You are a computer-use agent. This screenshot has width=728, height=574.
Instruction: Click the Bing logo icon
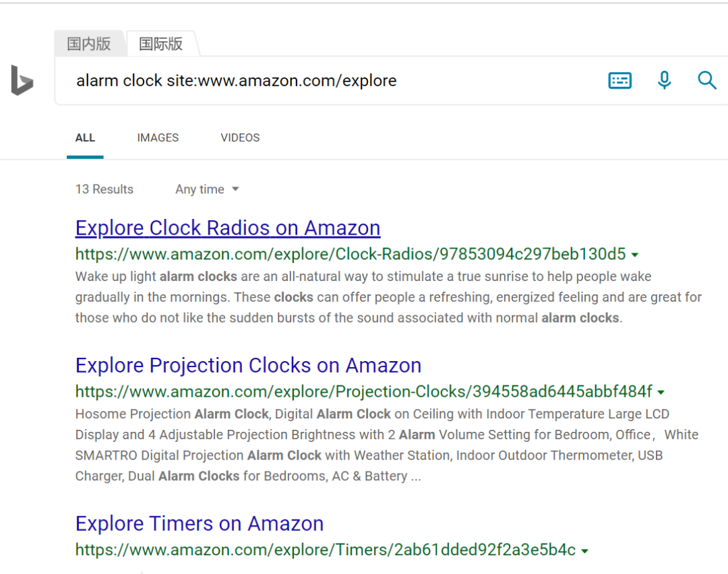click(x=22, y=81)
